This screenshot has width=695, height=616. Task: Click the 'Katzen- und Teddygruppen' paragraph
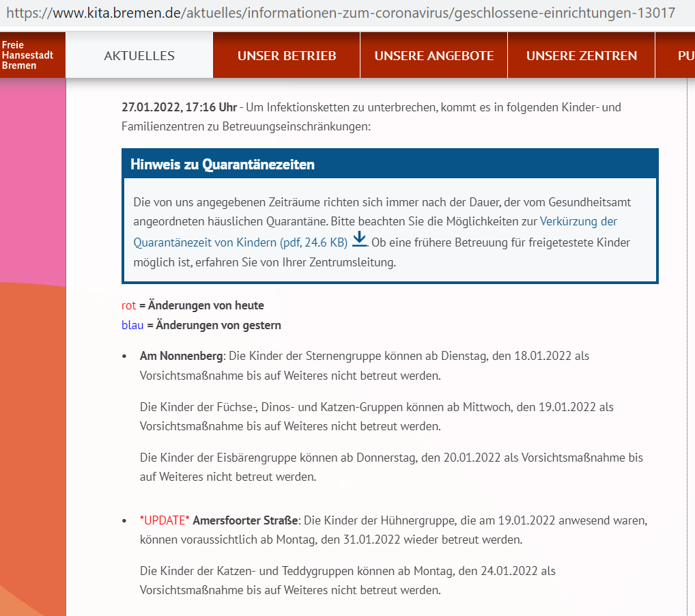tap(347, 580)
